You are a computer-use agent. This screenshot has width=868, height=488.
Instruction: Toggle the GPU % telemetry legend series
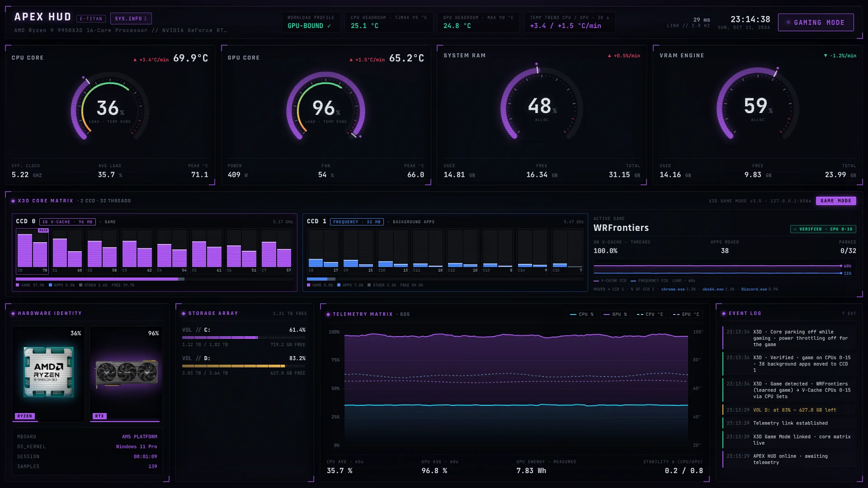[615, 314]
